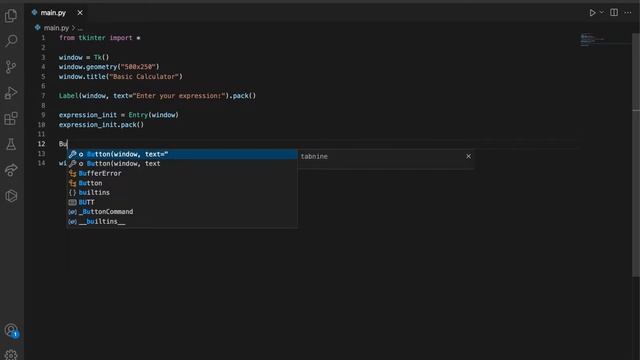This screenshot has height=360, width=640.
Task: Click the Label(window, text=...) line
Action: (x=157, y=96)
